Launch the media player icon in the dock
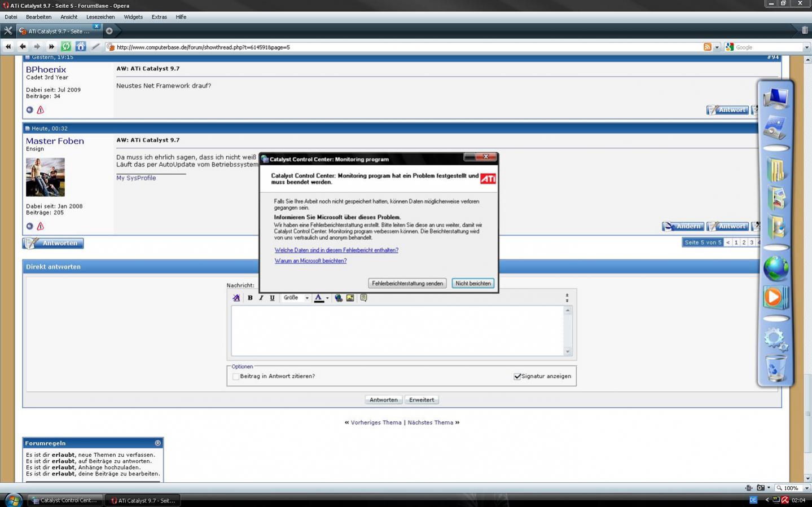 click(x=776, y=297)
